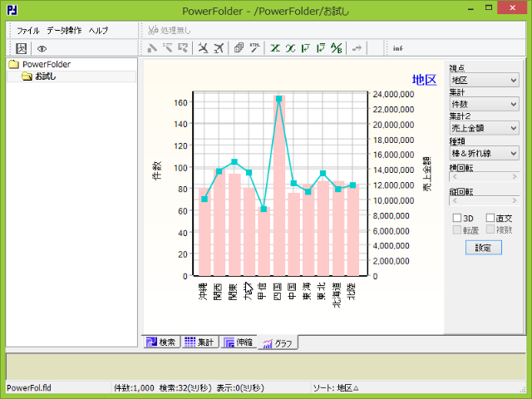532x399 pixels.
Task: Toggle the eye view icon
Action: click(x=42, y=49)
